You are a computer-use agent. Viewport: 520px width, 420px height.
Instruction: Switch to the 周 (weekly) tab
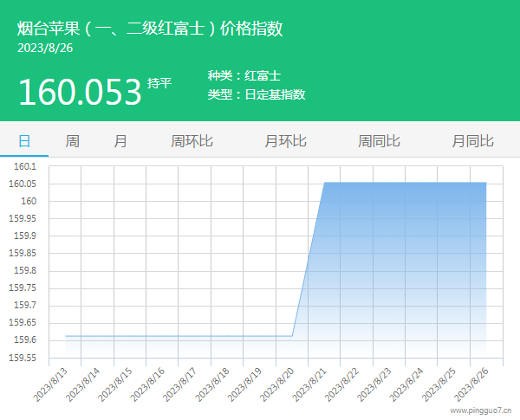73,140
